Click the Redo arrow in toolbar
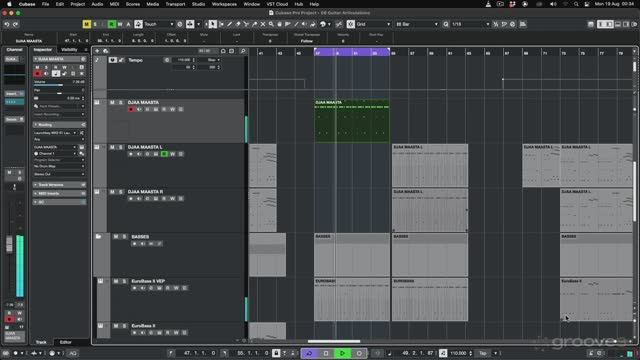640x360 pixels. (x=16, y=24)
